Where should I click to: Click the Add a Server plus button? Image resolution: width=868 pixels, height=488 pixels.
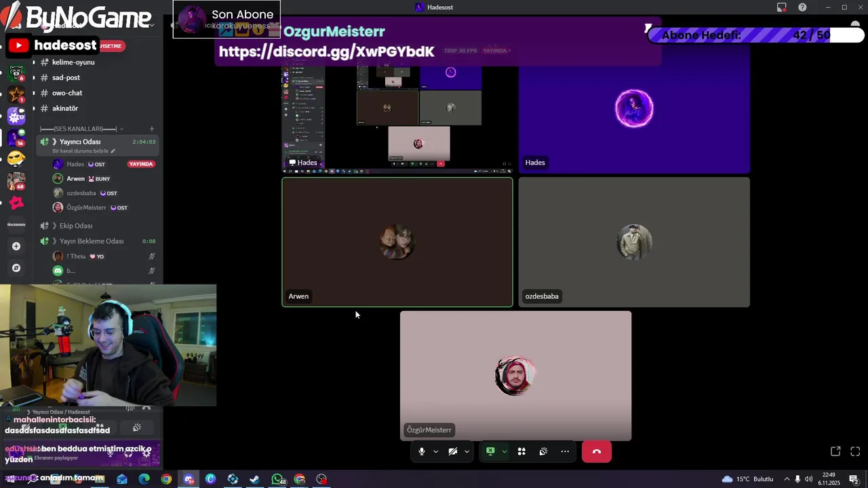[x=16, y=246]
